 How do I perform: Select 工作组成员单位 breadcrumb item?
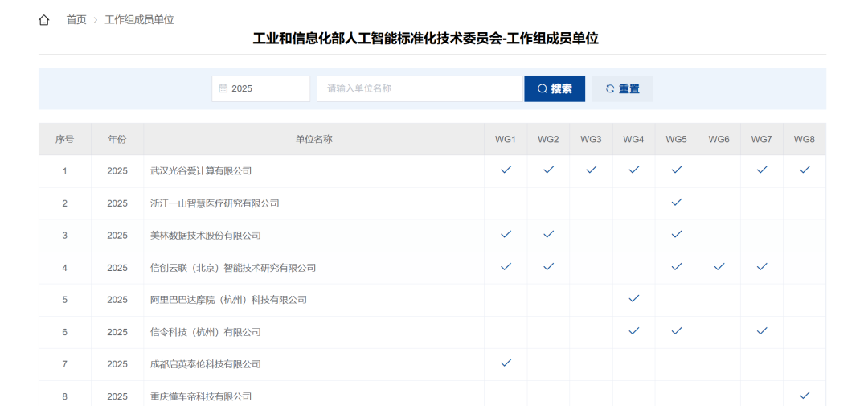[x=139, y=20]
